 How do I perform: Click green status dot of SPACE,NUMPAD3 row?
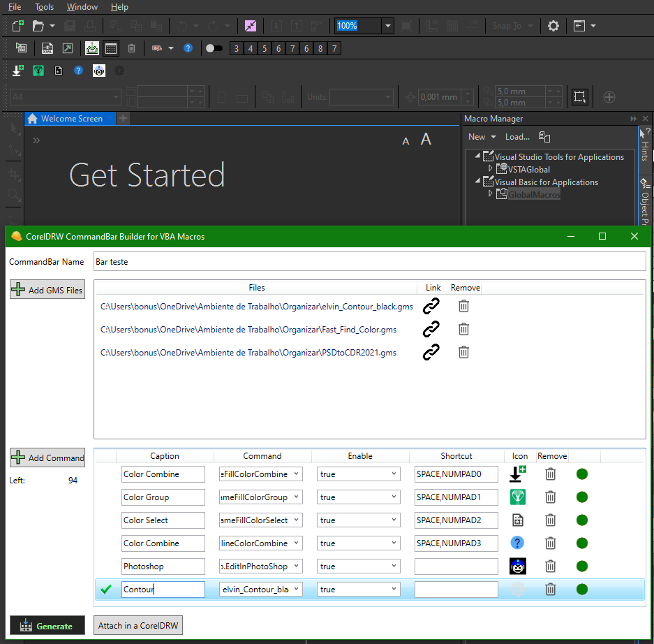pos(582,543)
